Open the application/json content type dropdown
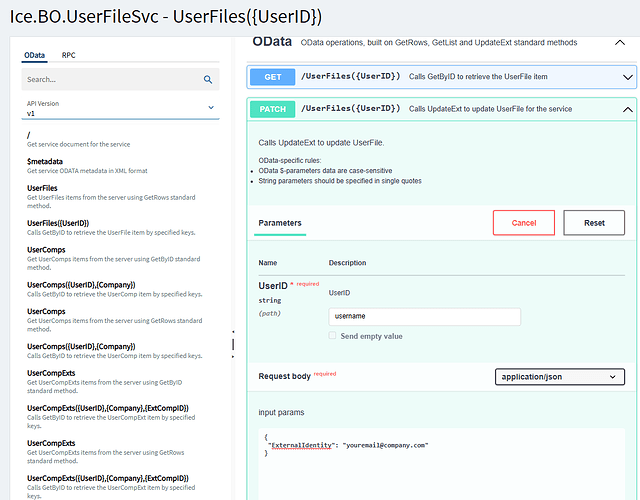The height and width of the screenshot is (500, 640). point(560,377)
